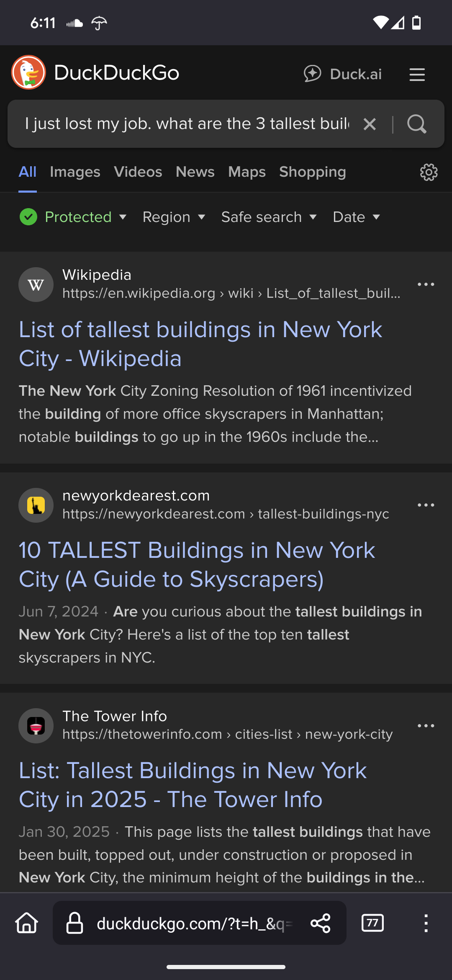The height and width of the screenshot is (980, 452).
Task: Open the Region filter dropdown
Action: 174,217
